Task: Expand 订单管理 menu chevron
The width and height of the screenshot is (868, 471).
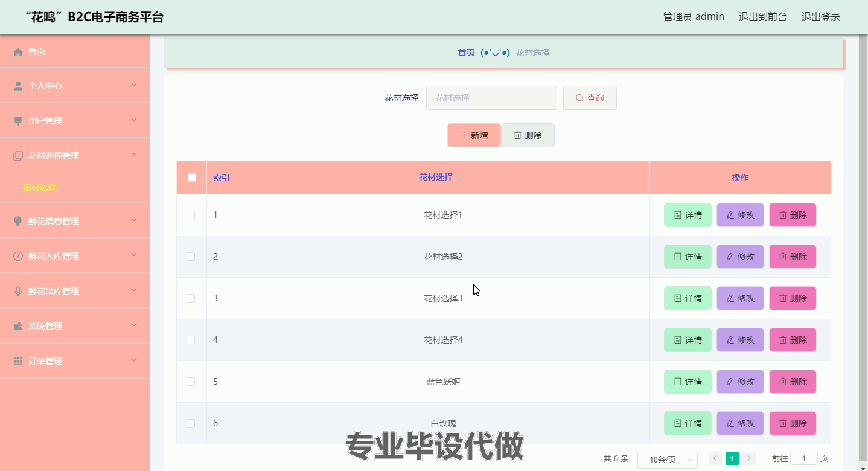Action: [x=134, y=360]
